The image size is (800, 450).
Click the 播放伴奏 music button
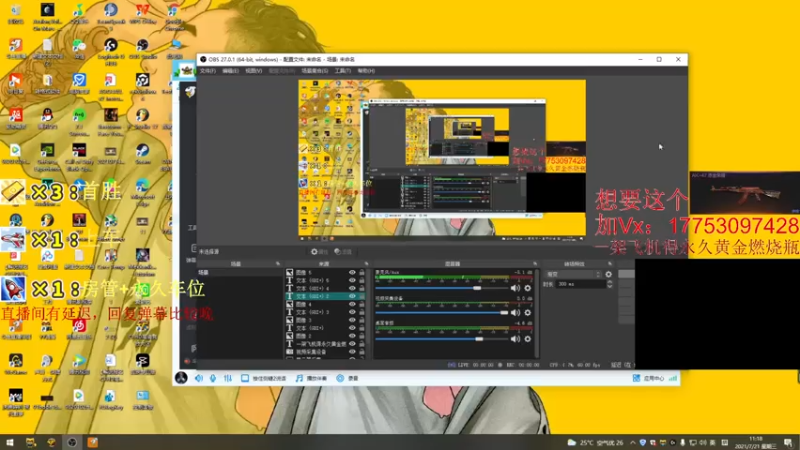coord(311,378)
